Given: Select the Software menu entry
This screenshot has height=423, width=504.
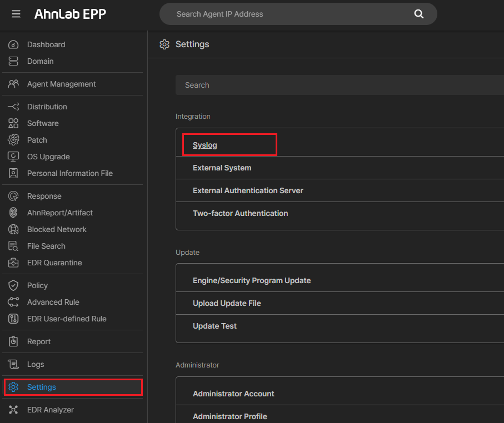Looking at the screenshot, I should click(43, 123).
